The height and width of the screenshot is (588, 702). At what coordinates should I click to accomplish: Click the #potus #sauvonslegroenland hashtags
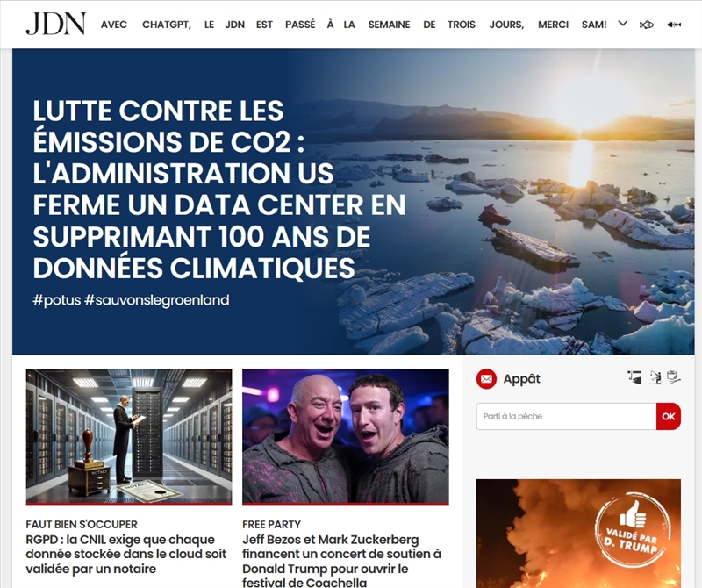[131, 299]
